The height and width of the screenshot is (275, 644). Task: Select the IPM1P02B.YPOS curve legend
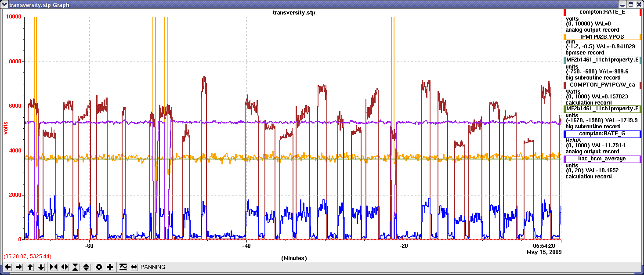602,37
